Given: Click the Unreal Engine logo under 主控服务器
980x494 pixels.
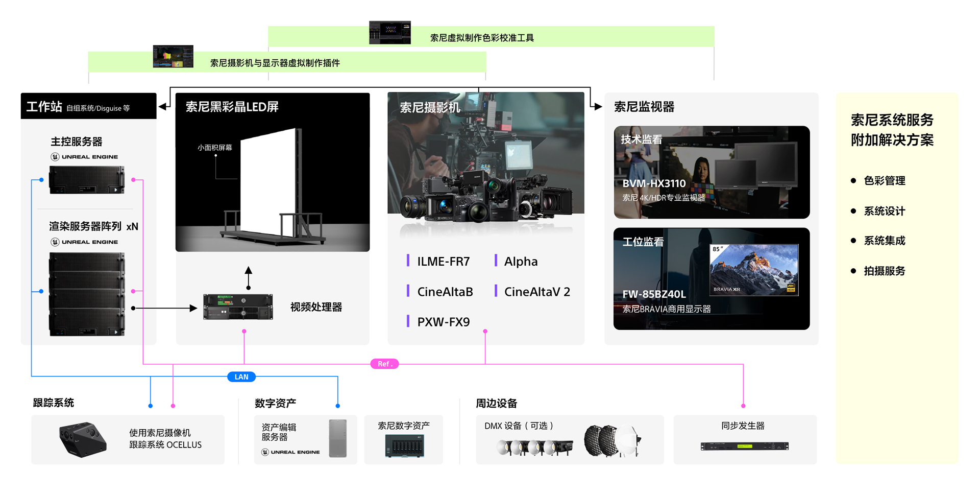Looking at the screenshot, I should click(84, 157).
